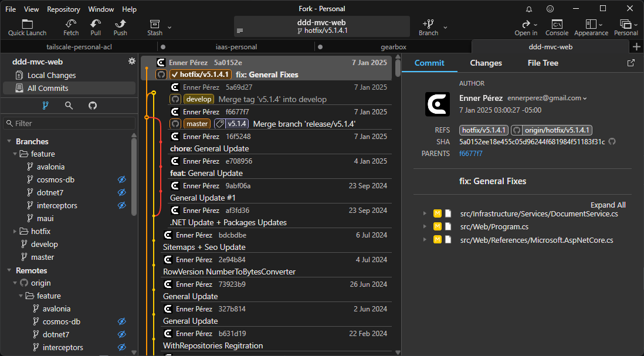This screenshot has height=356, width=644.
Task: Fetch from remote using the Fetch button
Action: 71,28
